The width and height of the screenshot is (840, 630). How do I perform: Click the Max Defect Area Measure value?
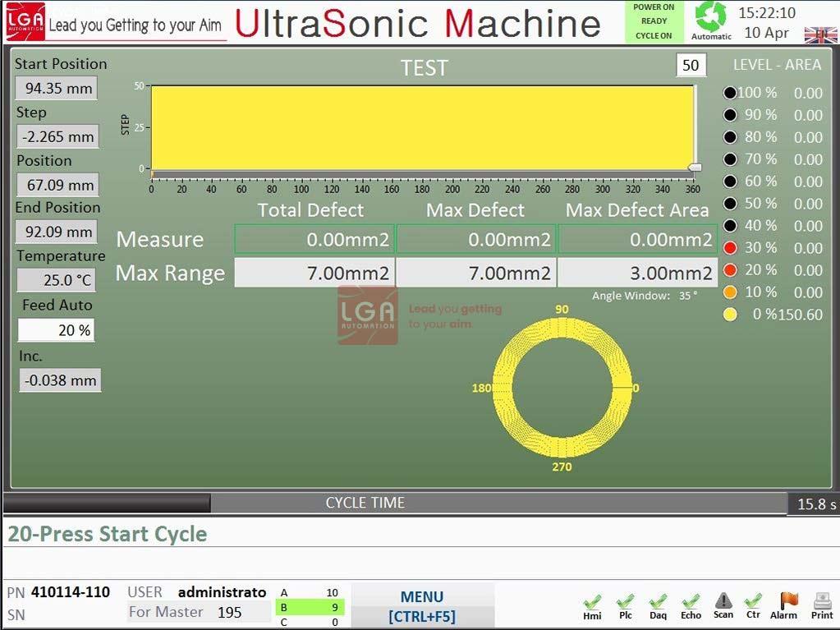coord(638,239)
